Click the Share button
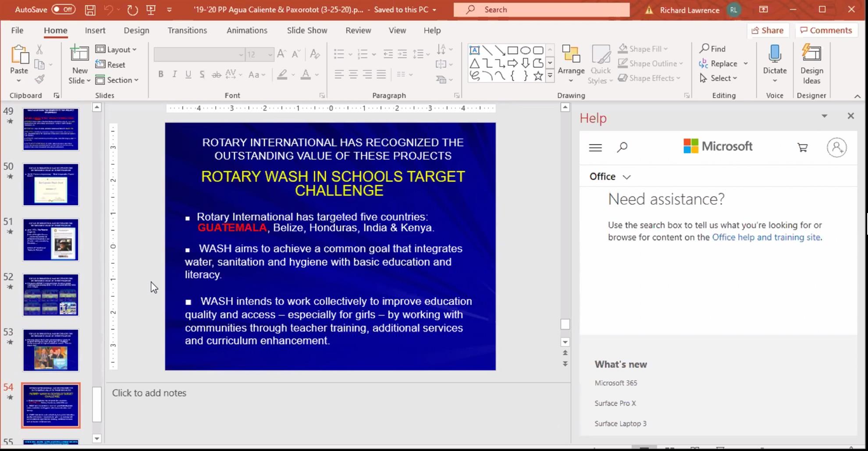Screen dimensions: 868x451 click(x=767, y=30)
